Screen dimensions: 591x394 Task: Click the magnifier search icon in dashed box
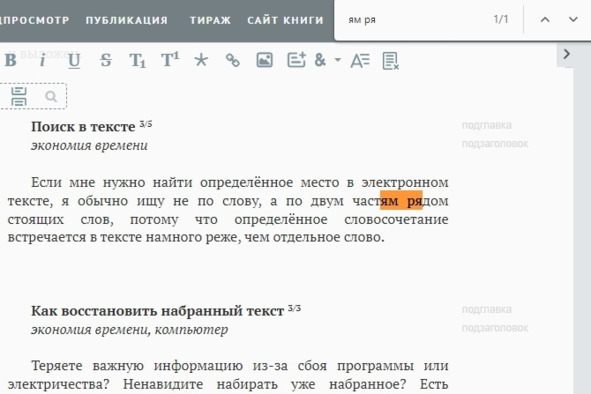click(51, 97)
